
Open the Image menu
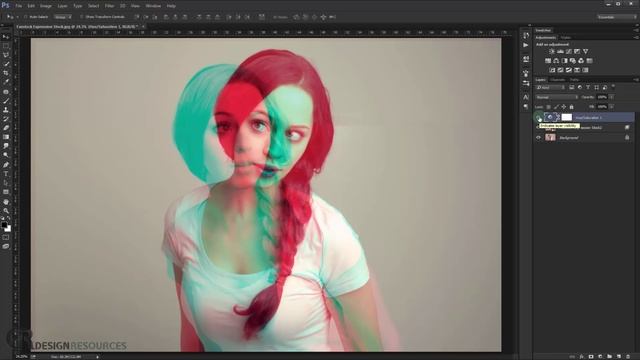[46, 6]
